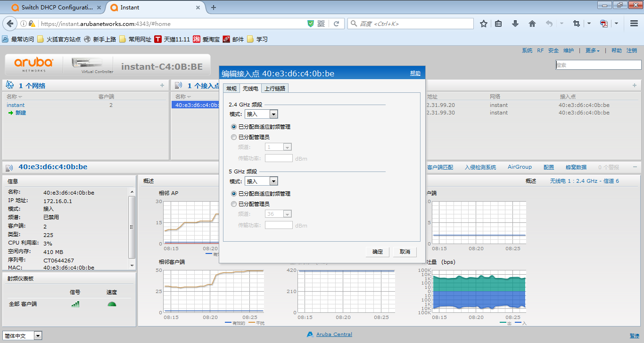This screenshot has height=343, width=644.
Task: Open the downloads arrow icon
Action: [515, 24]
